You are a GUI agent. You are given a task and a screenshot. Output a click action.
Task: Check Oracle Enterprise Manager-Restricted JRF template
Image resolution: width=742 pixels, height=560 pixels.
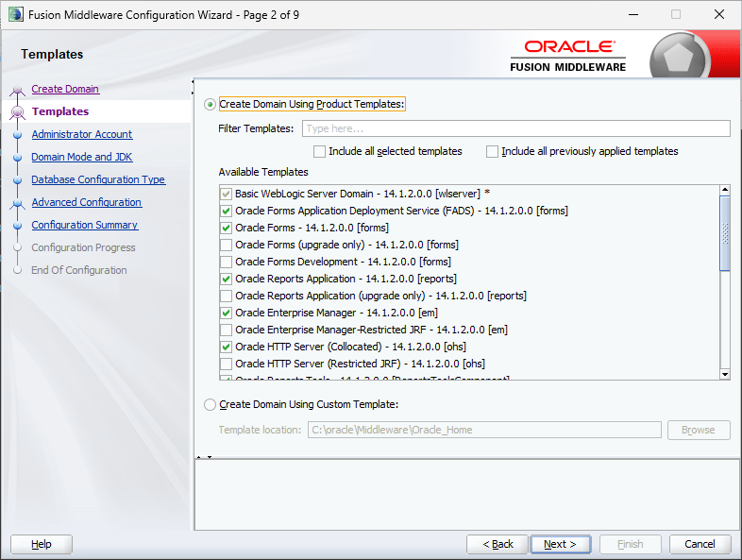pos(227,330)
